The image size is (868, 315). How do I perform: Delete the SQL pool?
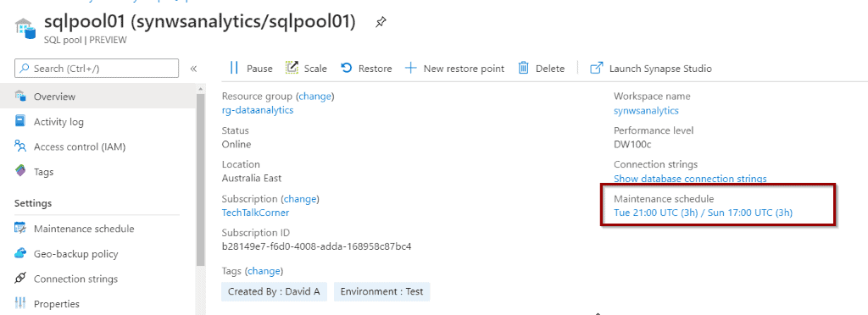[541, 69]
